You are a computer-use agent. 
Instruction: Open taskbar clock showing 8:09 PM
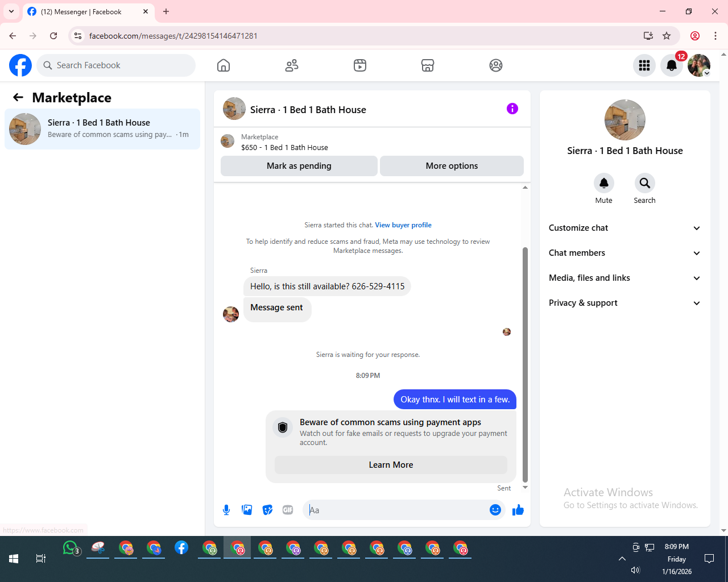(x=677, y=559)
